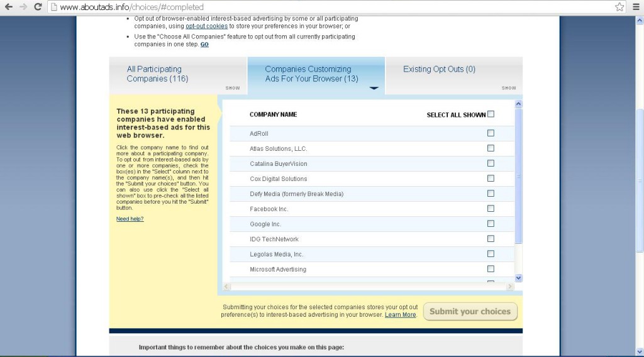
Task: Expand Companies Customizing Ads tab arrow
Action: pyautogui.click(x=374, y=89)
